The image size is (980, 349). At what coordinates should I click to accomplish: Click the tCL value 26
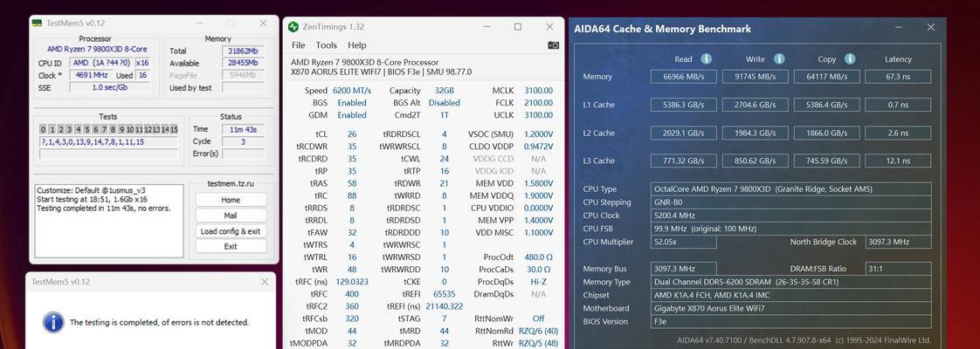(x=352, y=134)
